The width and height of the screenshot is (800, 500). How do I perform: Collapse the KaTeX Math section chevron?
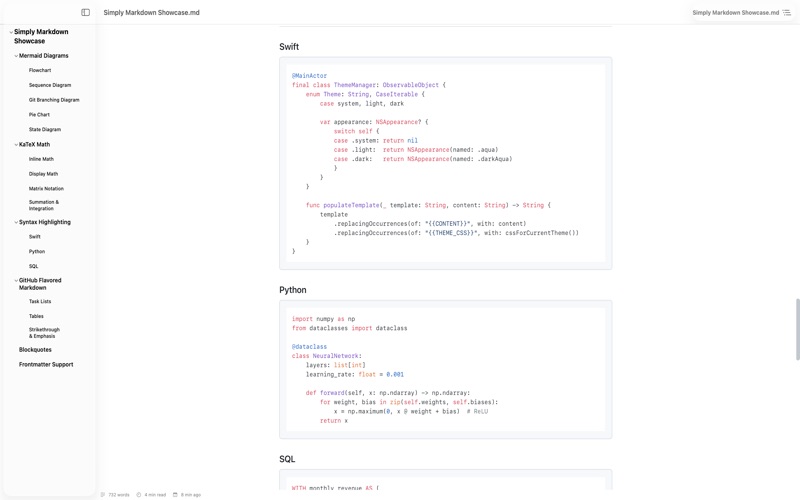[x=16, y=144]
